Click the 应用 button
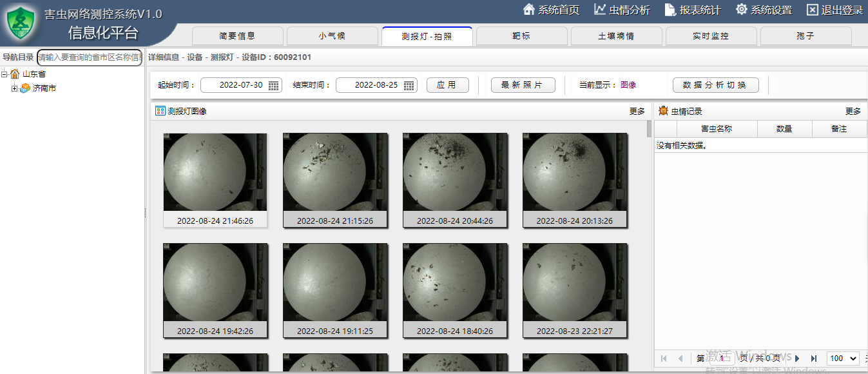Viewport: 868px width, 374px height. [447, 85]
